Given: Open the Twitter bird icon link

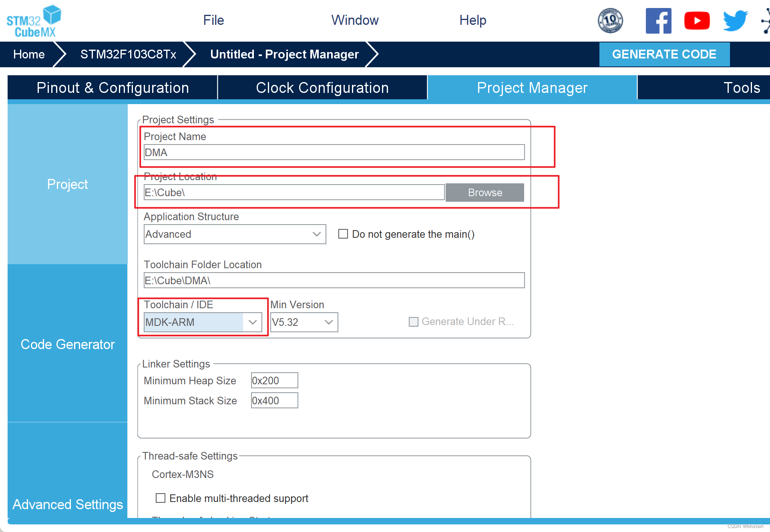Looking at the screenshot, I should coord(735,21).
